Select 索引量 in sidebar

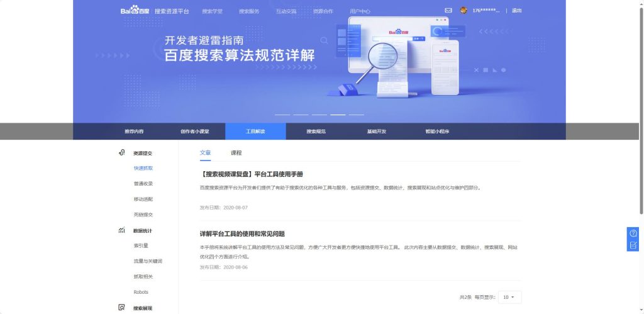point(141,246)
